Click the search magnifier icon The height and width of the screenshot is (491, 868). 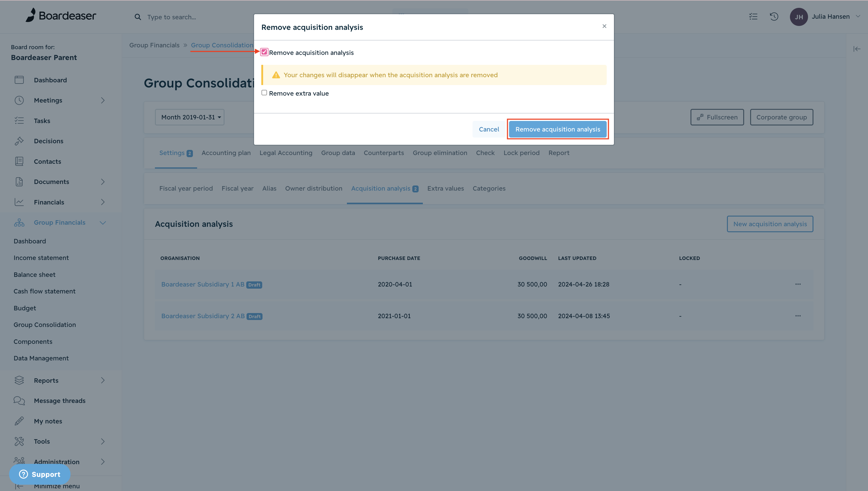[x=138, y=17]
